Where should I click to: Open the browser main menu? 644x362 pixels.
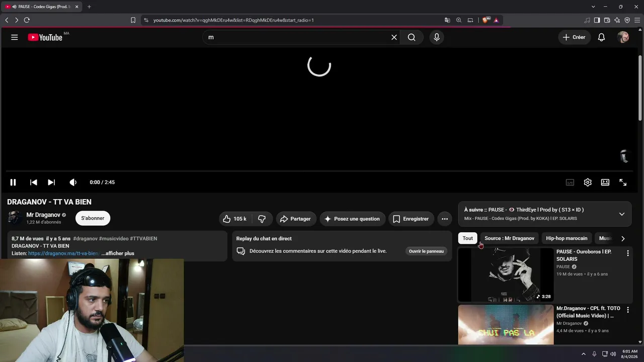coord(637,20)
